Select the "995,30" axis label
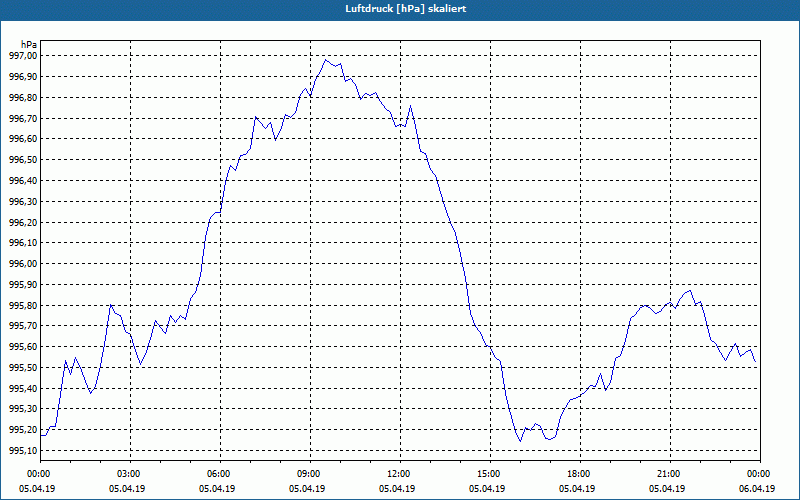The width and height of the screenshot is (800, 500). tap(23, 409)
